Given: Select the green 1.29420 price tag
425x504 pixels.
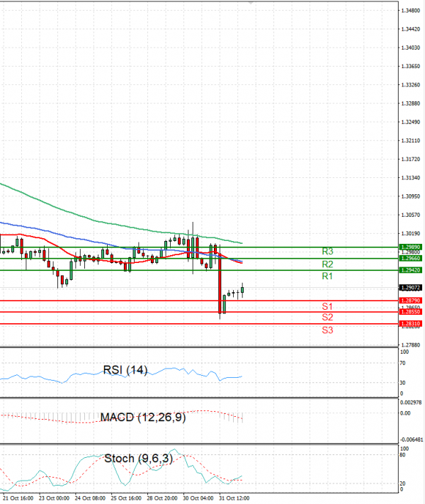Looking at the screenshot, I should (x=411, y=270).
